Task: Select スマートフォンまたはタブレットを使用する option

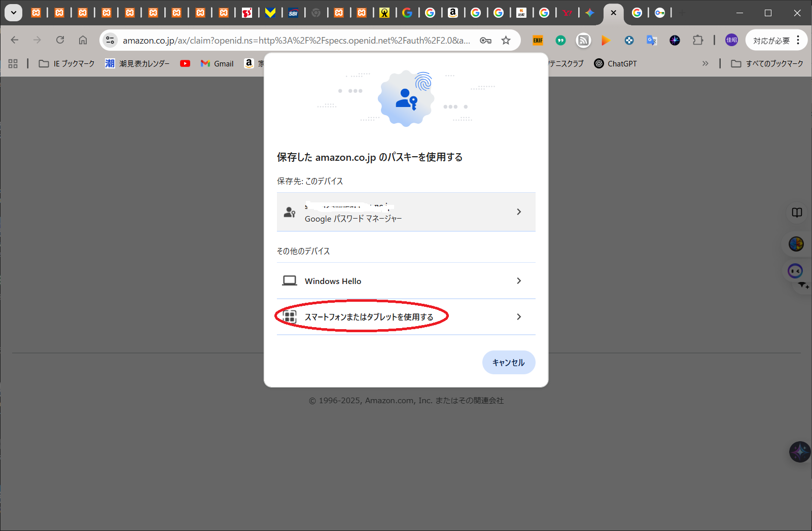Action: [406, 317]
